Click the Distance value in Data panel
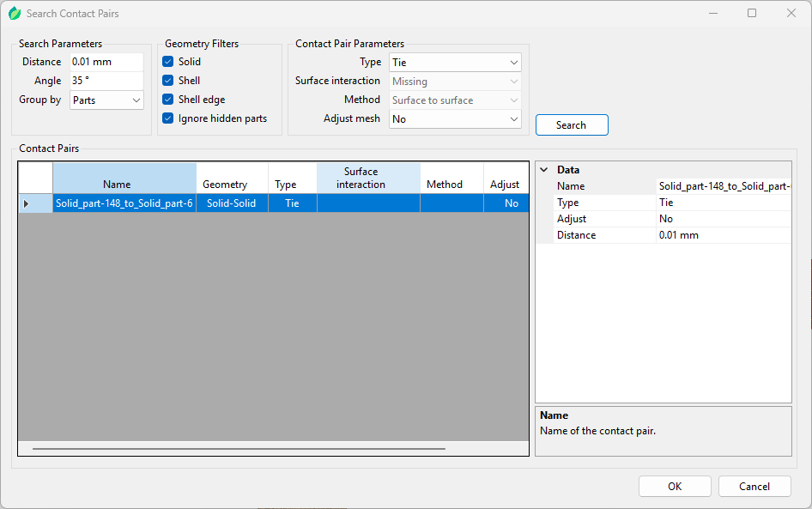This screenshot has width=812, height=509. coord(722,235)
